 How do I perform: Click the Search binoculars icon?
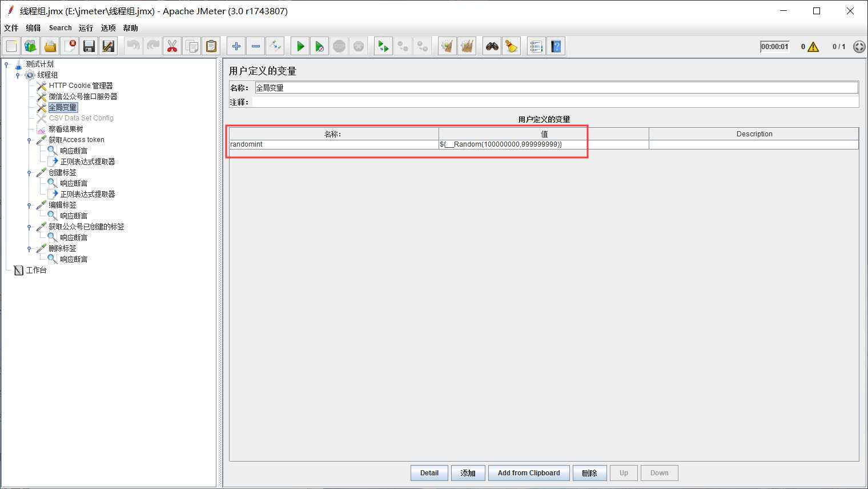pos(492,46)
